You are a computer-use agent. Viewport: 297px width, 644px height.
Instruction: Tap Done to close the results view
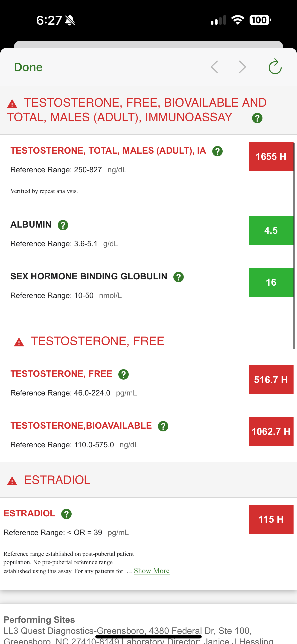coord(28,67)
